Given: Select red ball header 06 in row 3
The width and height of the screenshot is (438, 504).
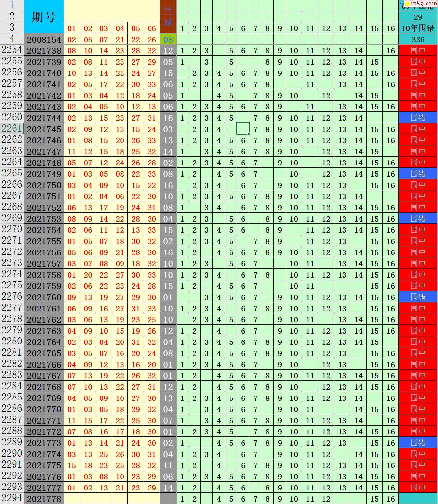Looking at the screenshot, I should coord(152,28).
